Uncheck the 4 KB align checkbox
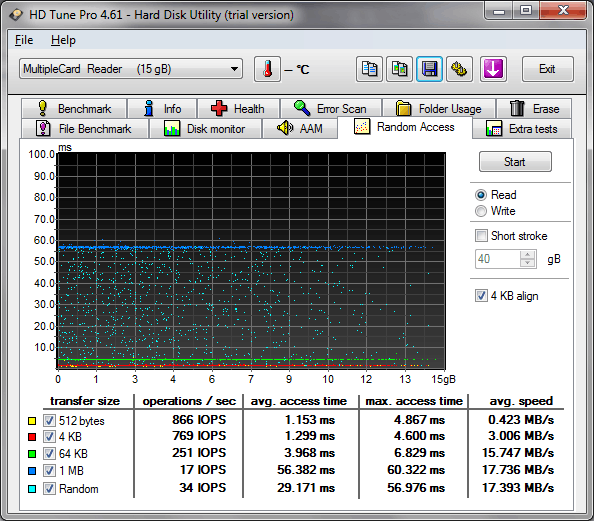This screenshot has height=521, width=594. pyautogui.click(x=481, y=296)
